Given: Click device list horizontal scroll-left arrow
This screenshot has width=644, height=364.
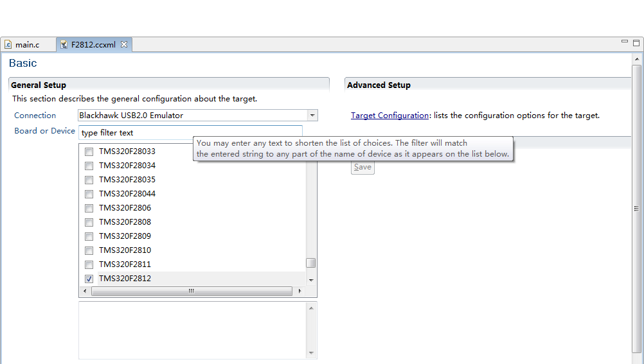Looking at the screenshot, I should coord(84,291).
